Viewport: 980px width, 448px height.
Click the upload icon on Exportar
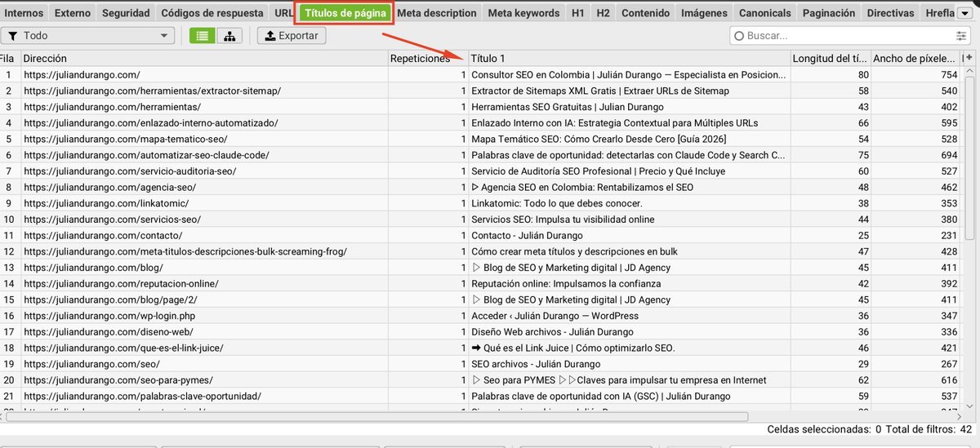tap(269, 36)
